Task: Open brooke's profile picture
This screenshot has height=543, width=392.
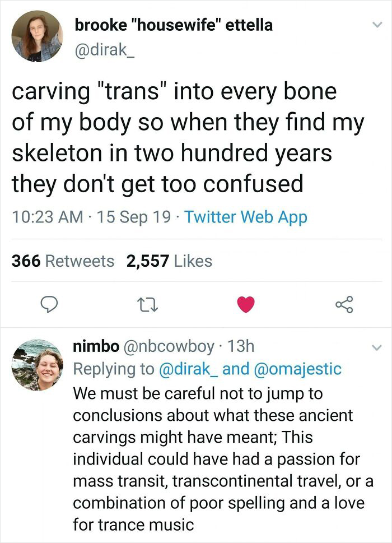Action: [38, 36]
